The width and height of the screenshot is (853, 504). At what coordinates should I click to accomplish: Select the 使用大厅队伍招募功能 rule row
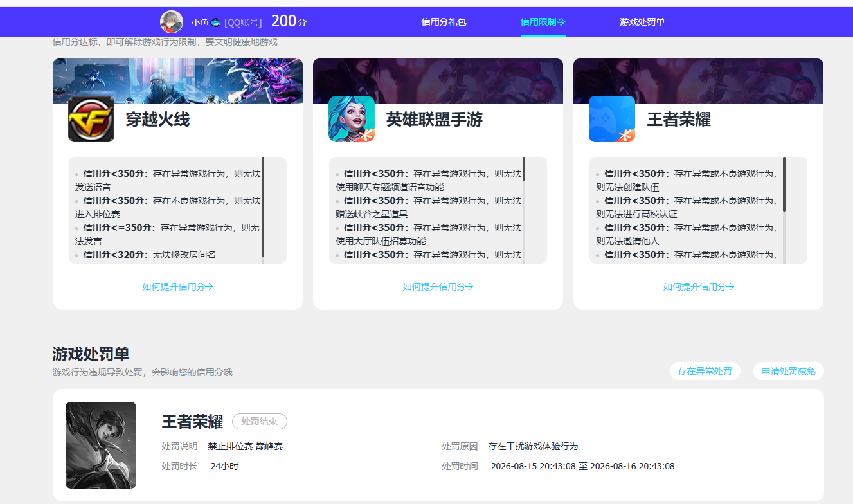pyautogui.click(x=428, y=234)
